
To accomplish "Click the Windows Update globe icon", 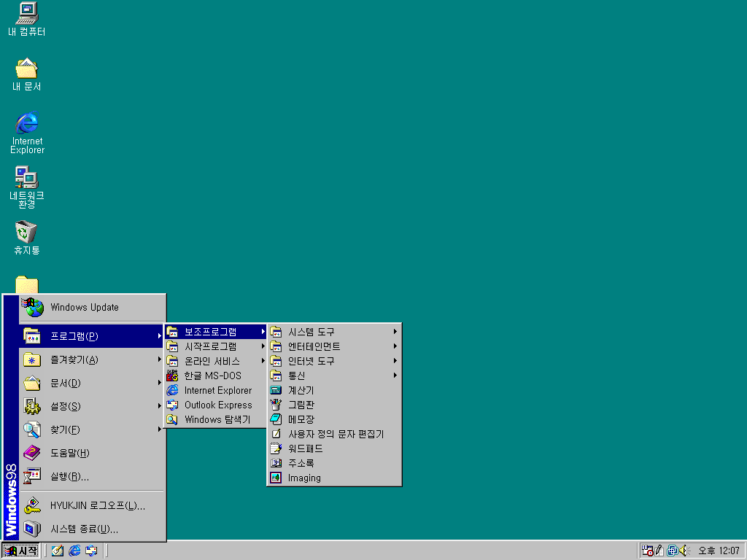I will 32,307.
